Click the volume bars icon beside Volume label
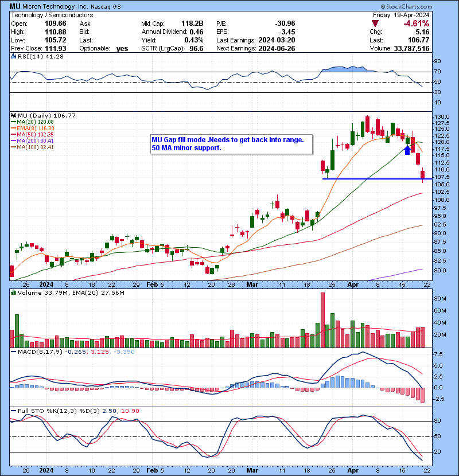 (13, 292)
